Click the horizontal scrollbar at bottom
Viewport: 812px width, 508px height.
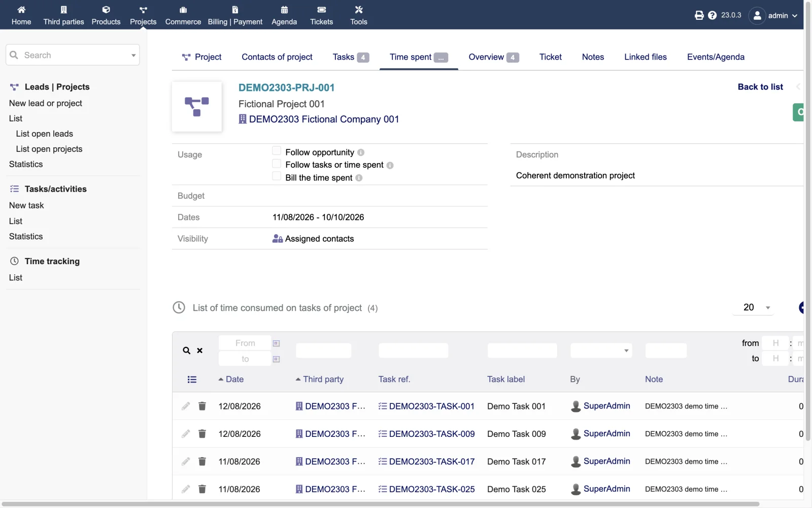click(381, 504)
